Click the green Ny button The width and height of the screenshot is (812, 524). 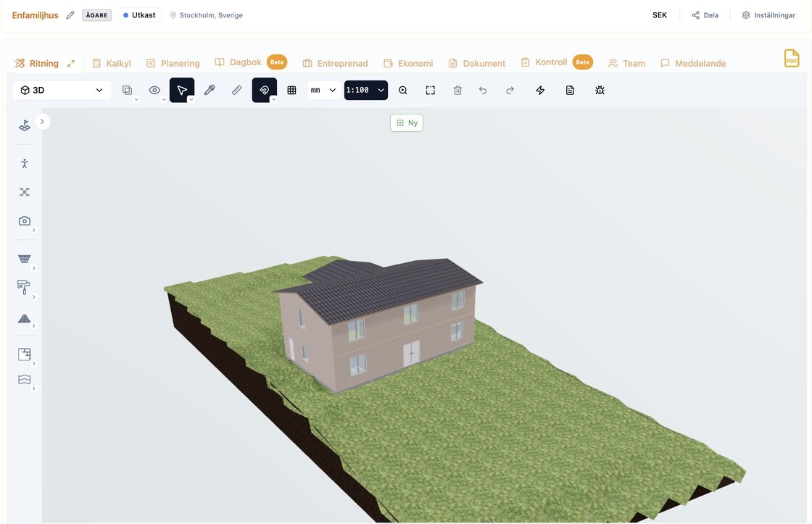point(407,122)
